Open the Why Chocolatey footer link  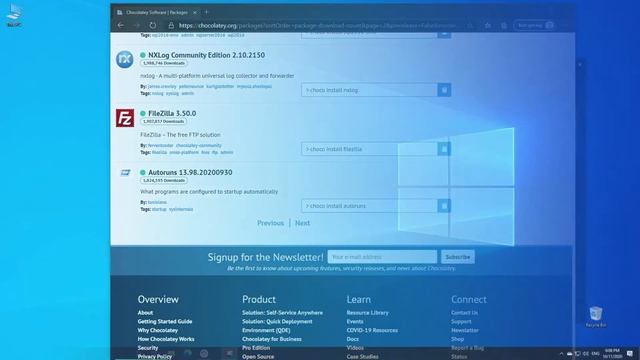click(x=158, y=330)
